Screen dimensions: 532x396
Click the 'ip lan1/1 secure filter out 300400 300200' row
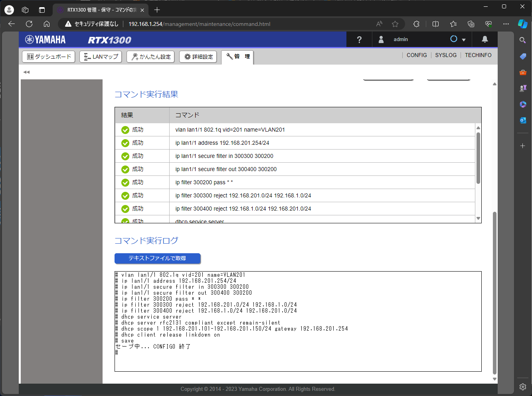point(295,169)
